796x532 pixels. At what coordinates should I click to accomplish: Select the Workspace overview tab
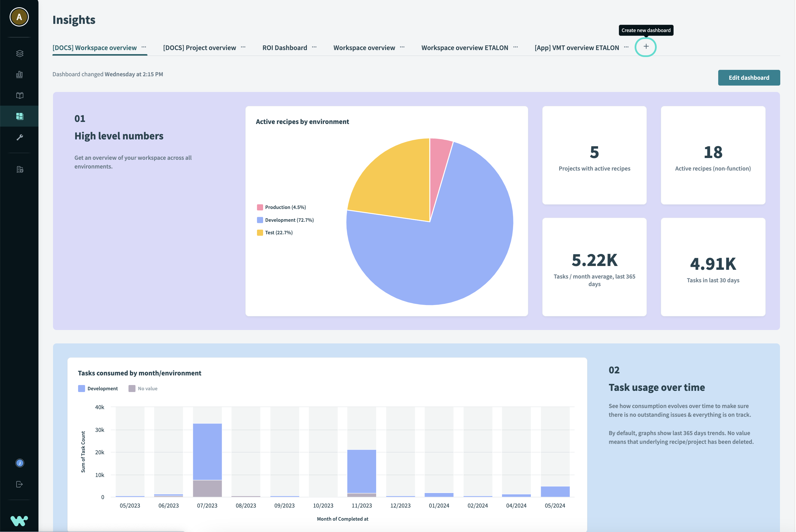point(364,47)
